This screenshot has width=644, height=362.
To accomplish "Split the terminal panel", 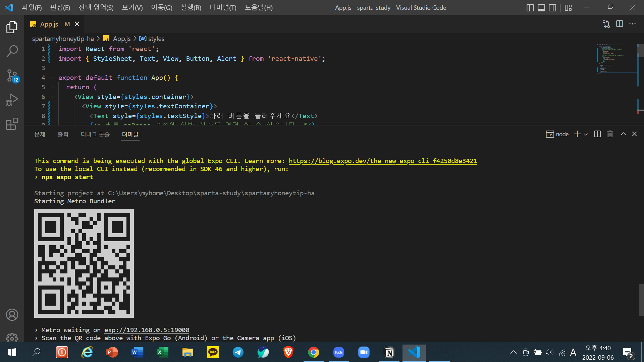I will [x=597, y=134].
